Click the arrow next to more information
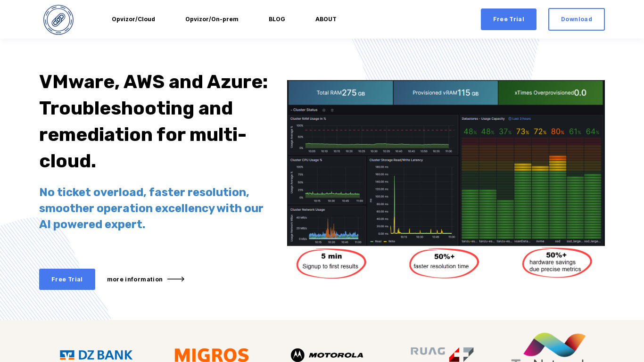 176,279
